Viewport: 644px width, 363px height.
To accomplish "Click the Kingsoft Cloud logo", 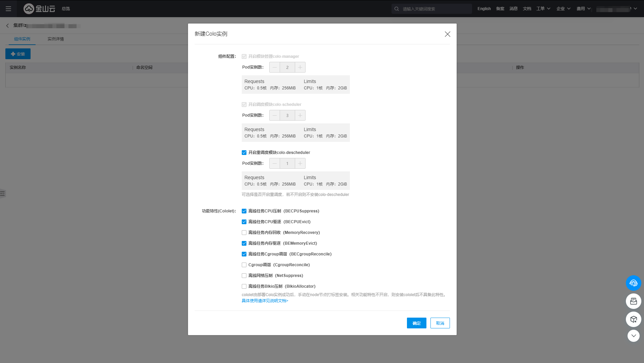I will 39,9.
